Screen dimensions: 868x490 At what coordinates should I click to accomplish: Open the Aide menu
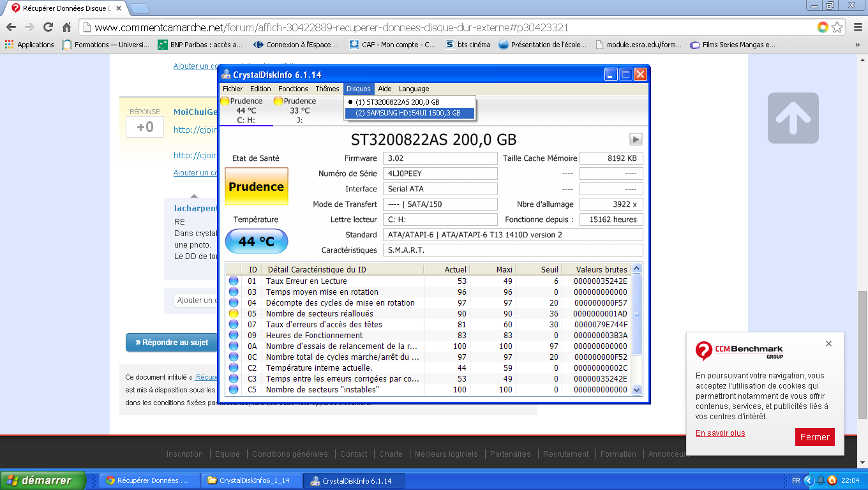(385, 89)
